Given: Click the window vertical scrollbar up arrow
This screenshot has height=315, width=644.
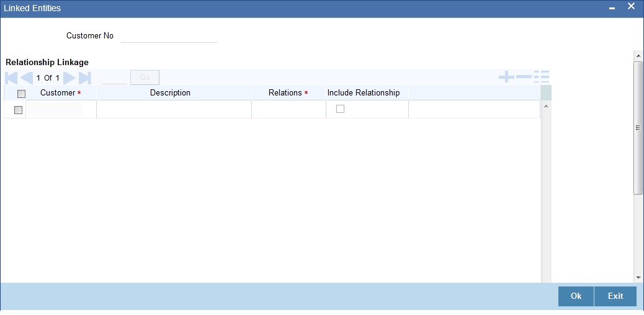Looking at the screenshot, I should click(x=638, y=55).
